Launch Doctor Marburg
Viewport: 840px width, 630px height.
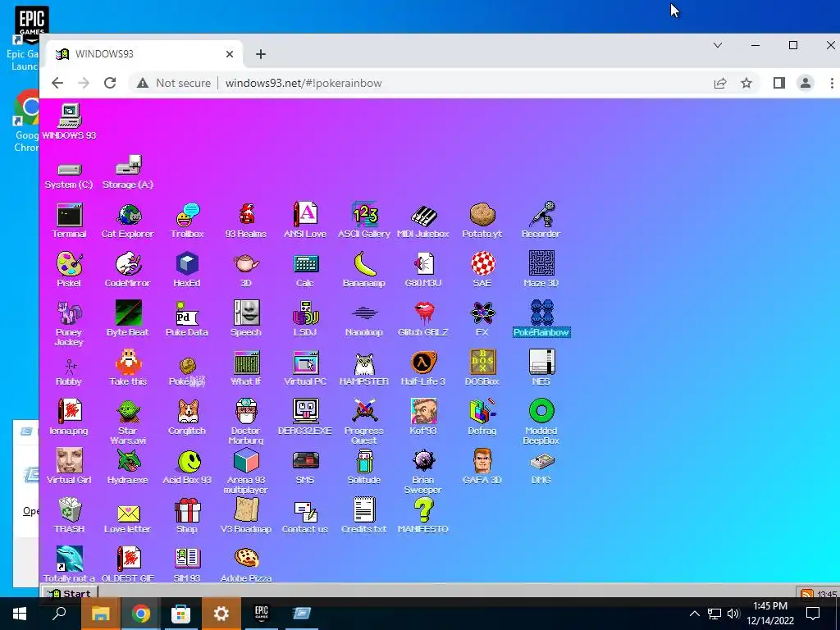coord(246,412)
